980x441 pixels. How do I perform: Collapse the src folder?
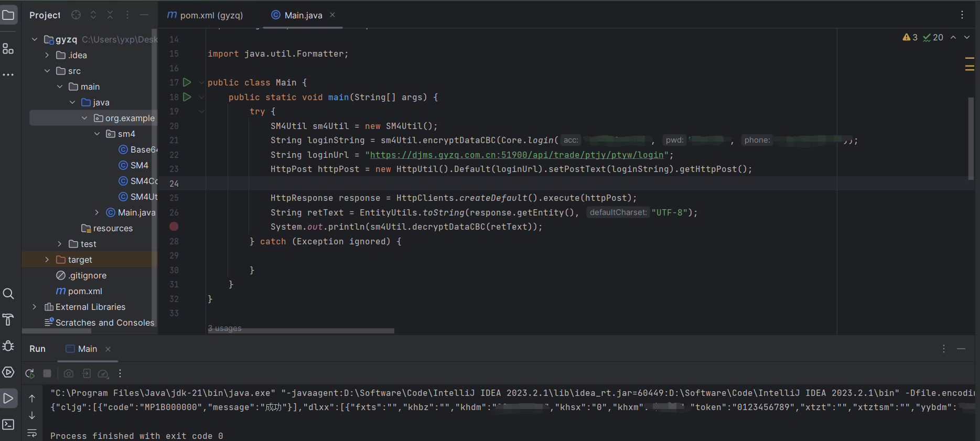click(x=47, y=71)
